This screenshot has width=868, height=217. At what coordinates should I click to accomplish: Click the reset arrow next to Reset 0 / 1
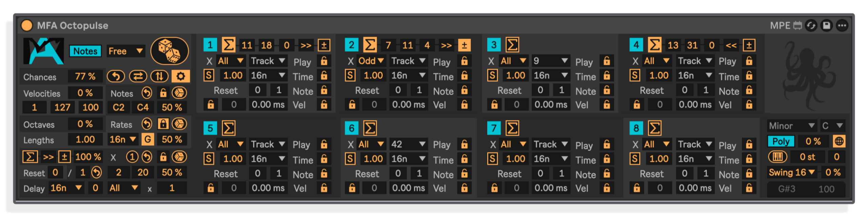(x=96, y=173)
